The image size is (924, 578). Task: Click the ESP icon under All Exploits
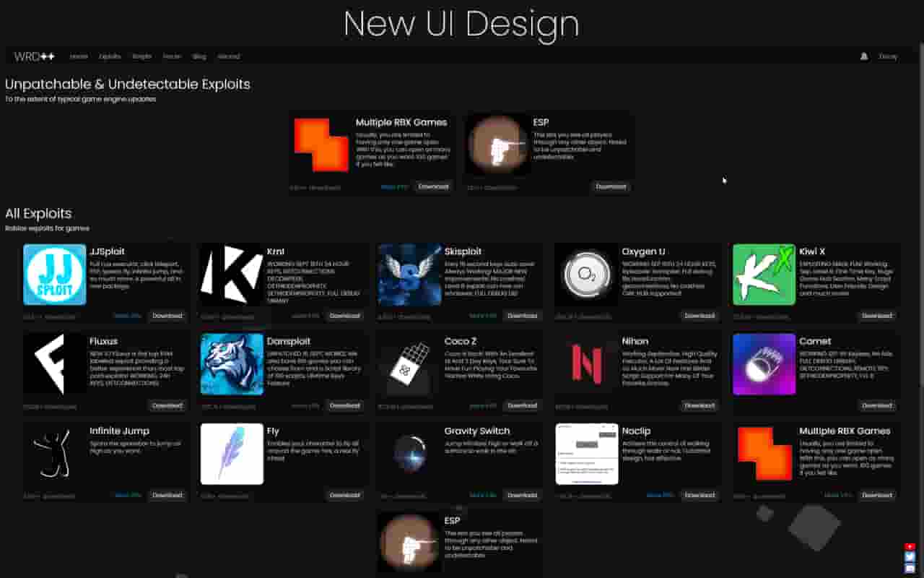click(410, 543)
